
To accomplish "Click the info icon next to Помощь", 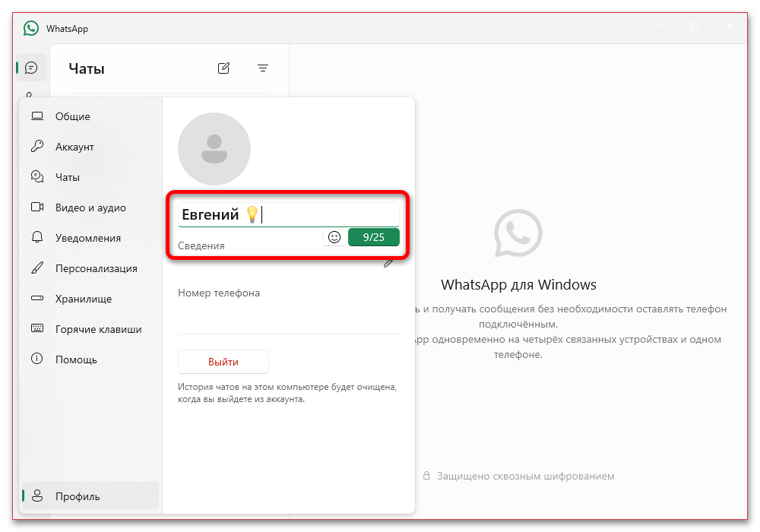I will (37, 359).
